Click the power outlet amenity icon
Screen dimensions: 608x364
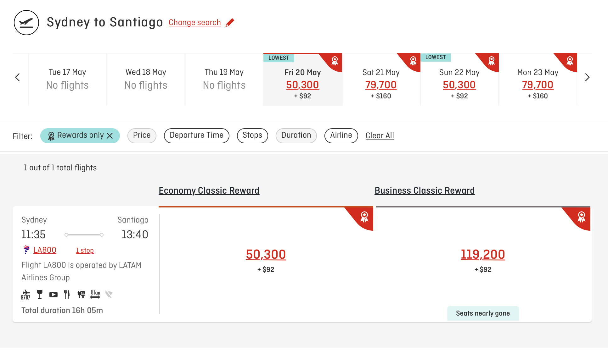[x=81, y=295]
